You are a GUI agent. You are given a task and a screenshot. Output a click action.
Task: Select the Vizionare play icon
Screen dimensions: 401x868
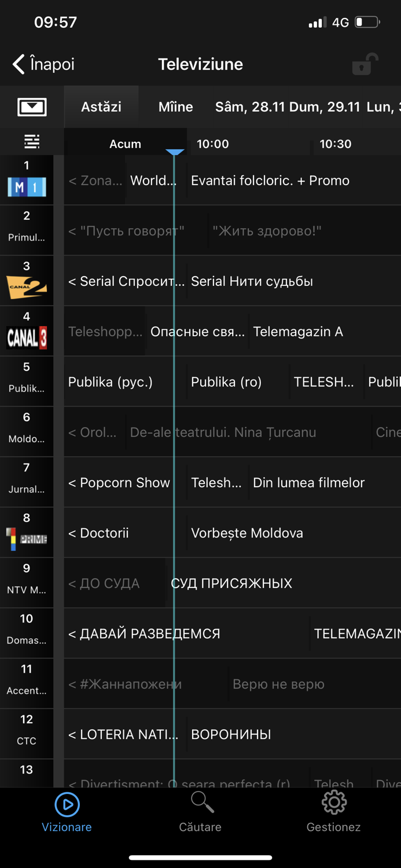click(67, 804)
